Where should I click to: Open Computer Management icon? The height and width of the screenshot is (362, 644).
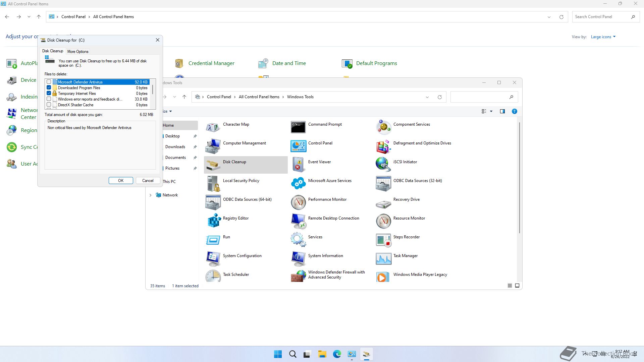click(x=213, y=146)
